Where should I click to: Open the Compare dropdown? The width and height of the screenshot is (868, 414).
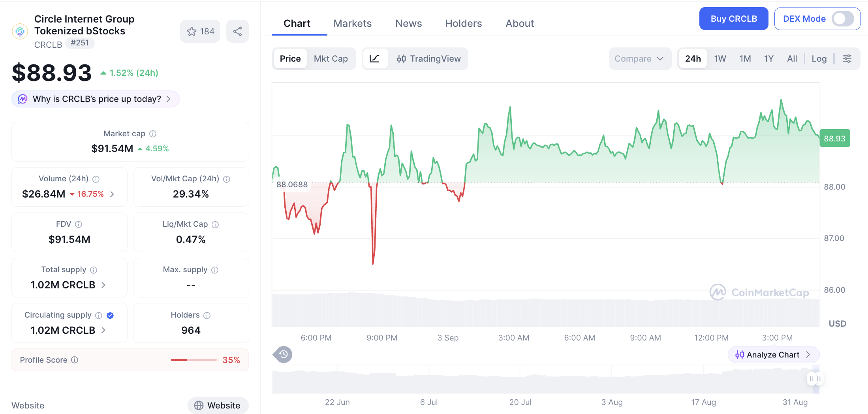640,58
